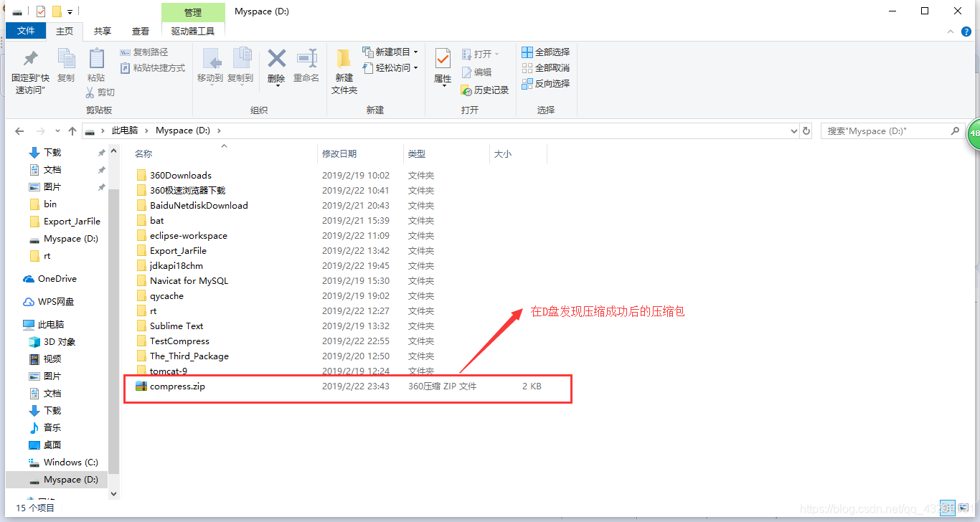
Task: Sort by Size column header
Action: pyautogui.click(x=503, y=153)
